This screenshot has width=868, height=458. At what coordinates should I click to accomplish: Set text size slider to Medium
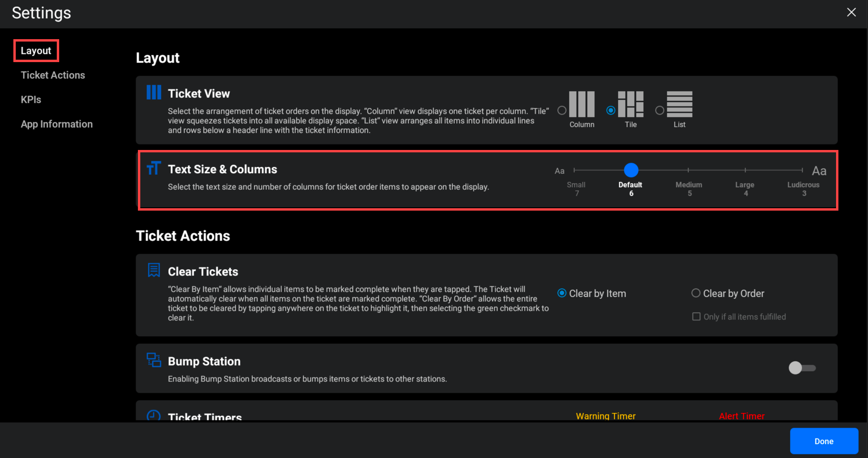point(688,170)
